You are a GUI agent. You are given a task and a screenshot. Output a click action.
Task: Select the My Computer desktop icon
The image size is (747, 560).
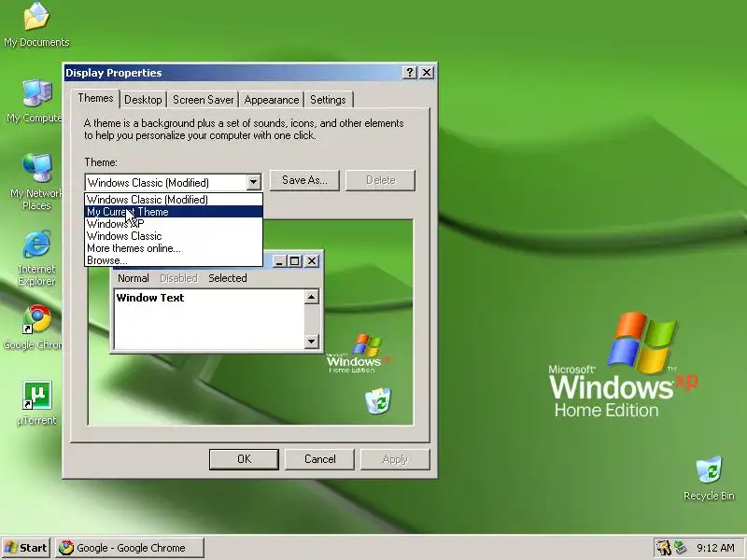pos(35,102)
